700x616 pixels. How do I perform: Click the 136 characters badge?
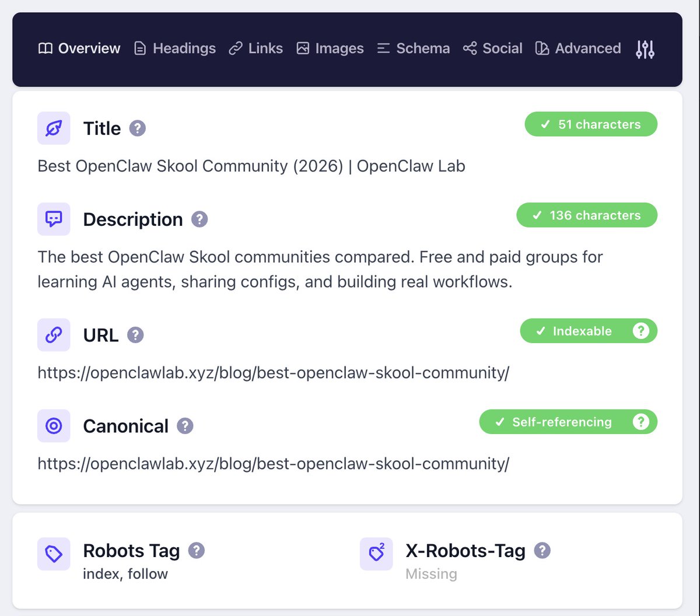click(x=587, y=215)
